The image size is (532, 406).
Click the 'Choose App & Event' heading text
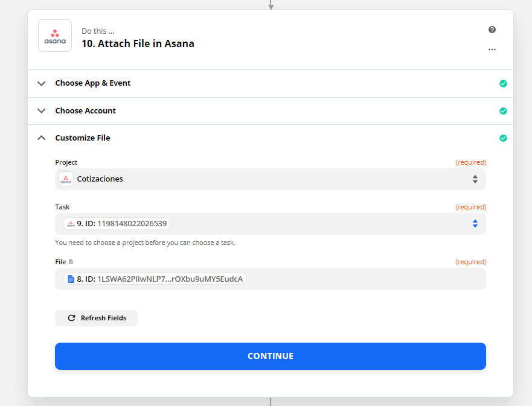pyautogui.click(x=93, y=83)
